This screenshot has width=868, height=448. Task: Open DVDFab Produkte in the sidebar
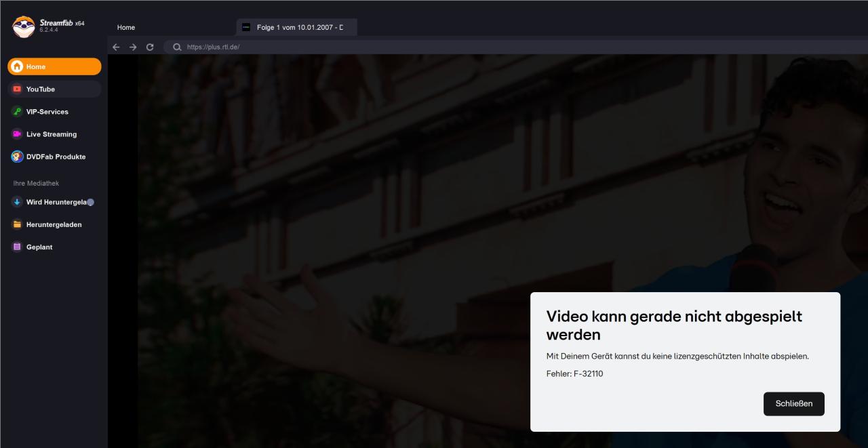point(54,157)
